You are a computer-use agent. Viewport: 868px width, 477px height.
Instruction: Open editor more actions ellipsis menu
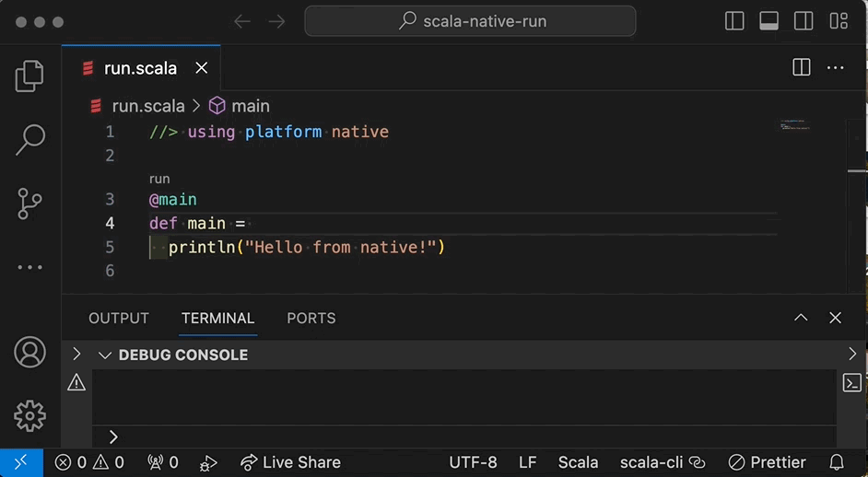835,68
